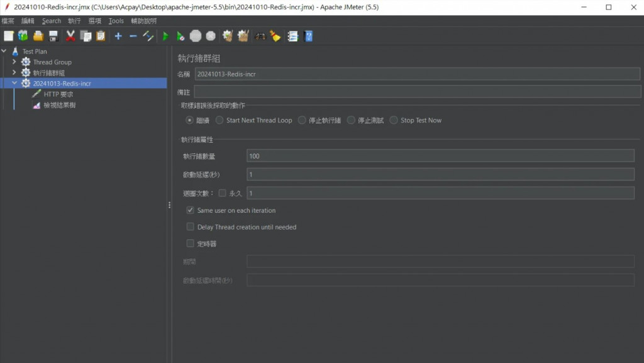
Task: Click Start no pauses icon
Action: pyautogui.click(x=180, y=36)
